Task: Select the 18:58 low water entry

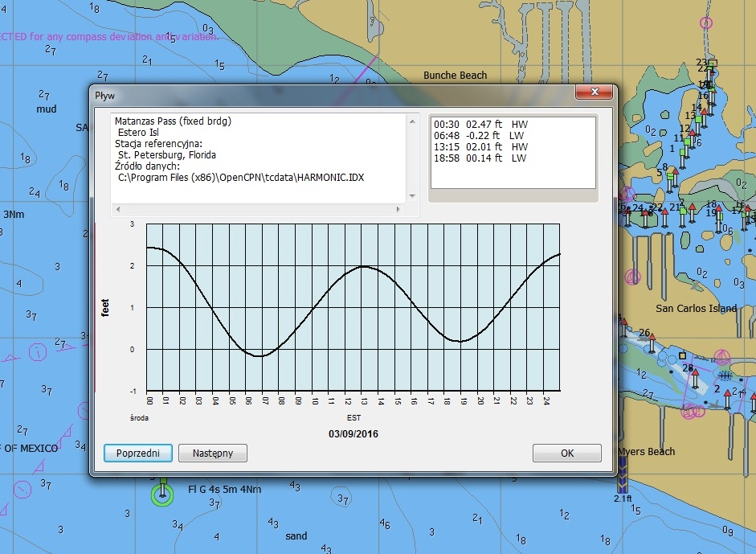Action: click(480, 158)
